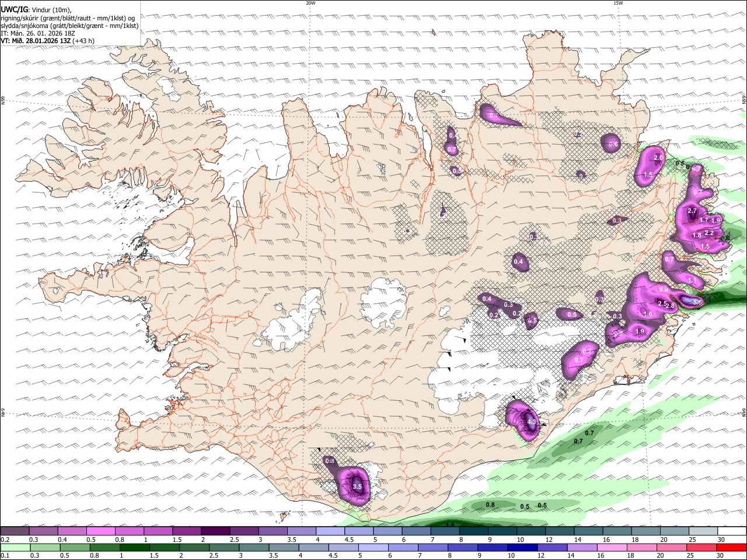Click the '2.7' value on the east coast
The image size is (747, 560).
(693, 211)
